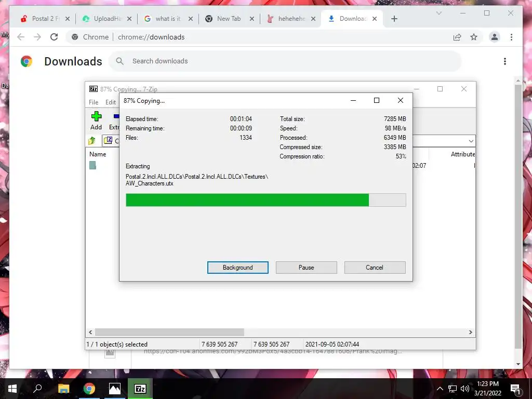Viewport: 532px width, 399px height.
Task: Click the 7-Zip horizontal scrollbar thumb
Action: (x=169, y=332)
